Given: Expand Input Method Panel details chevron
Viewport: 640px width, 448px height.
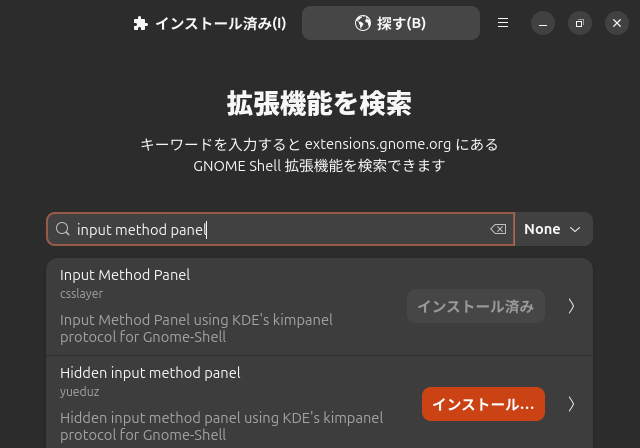Looking at the screenshot, I should pos(571,306).
